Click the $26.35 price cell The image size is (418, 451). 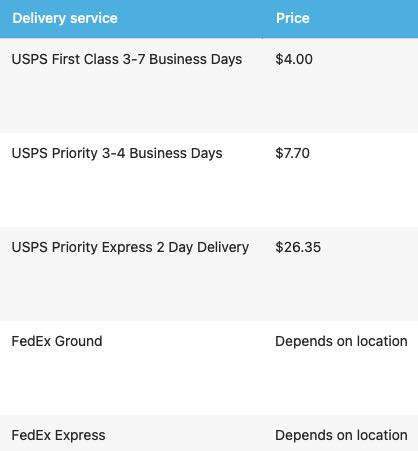(x=298, y=247)
